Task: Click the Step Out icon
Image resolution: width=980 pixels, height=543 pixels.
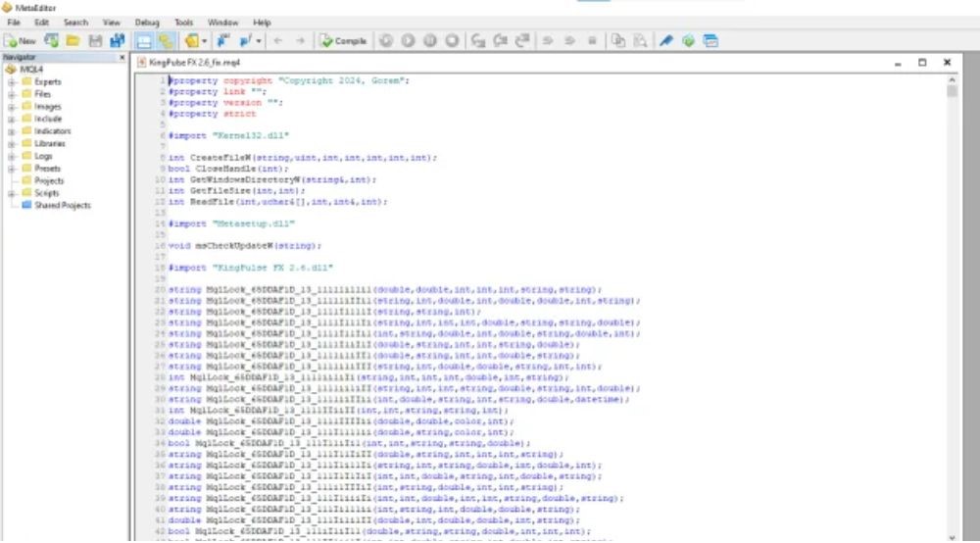Action: [x=522, y=40]
